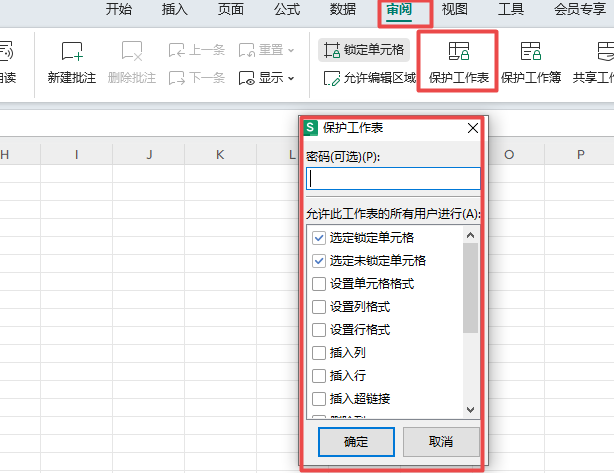The height and width of the screenshot is (473, 614).
Task: Click the 共享工作簿 icon
Action: tap(605, 51)
